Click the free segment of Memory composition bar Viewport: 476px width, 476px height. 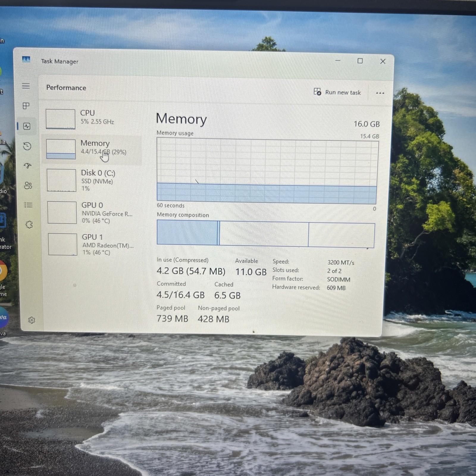342,235
